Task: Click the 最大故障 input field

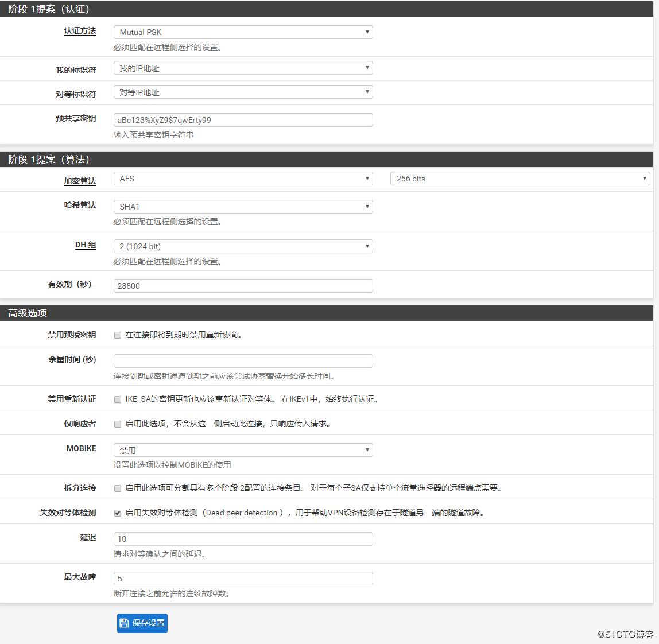Action: click(243, 579)
